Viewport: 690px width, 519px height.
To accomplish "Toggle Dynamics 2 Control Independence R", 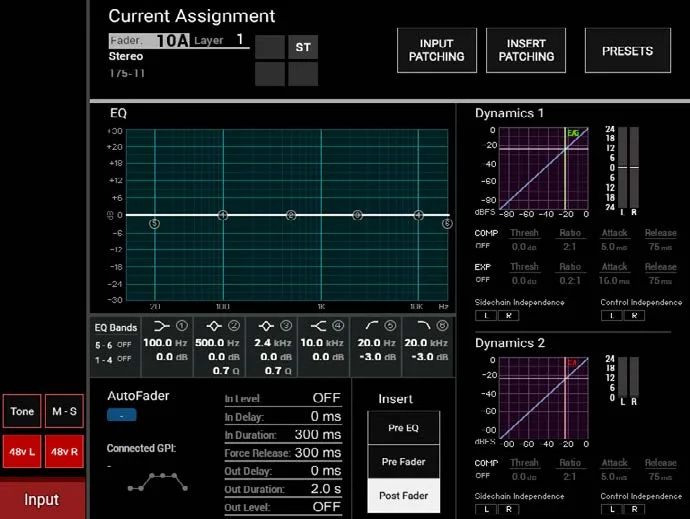I will (x=634, y=509).
